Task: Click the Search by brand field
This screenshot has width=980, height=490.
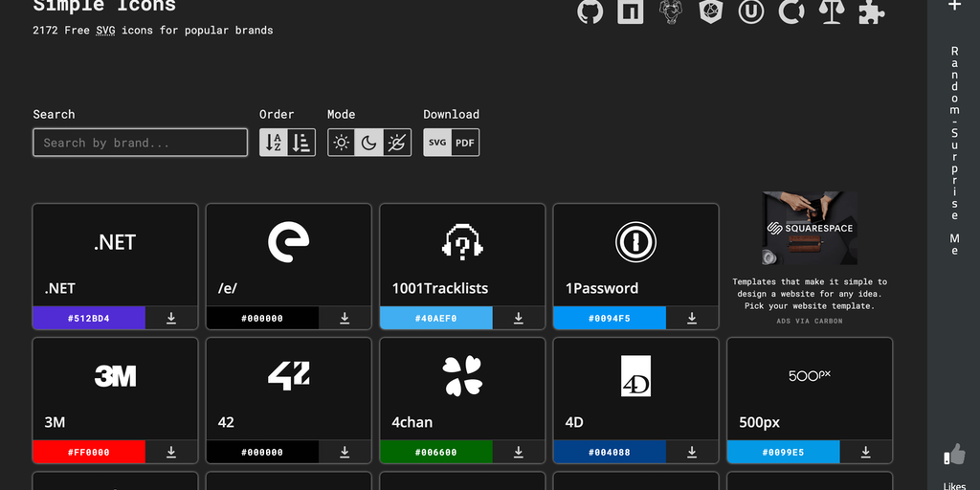Action: click(140, 143)
